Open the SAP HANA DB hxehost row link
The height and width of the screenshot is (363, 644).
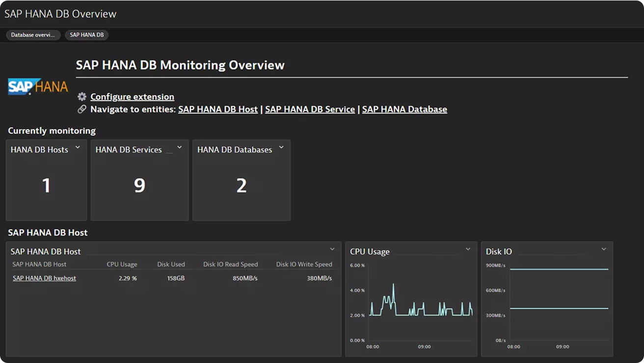tap(44, 278)
